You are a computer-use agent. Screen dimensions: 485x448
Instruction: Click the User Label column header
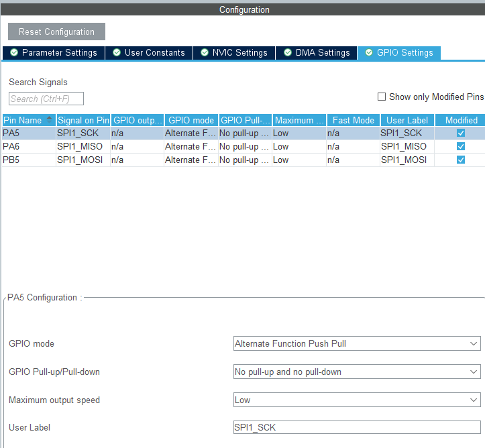click(407, 120)
